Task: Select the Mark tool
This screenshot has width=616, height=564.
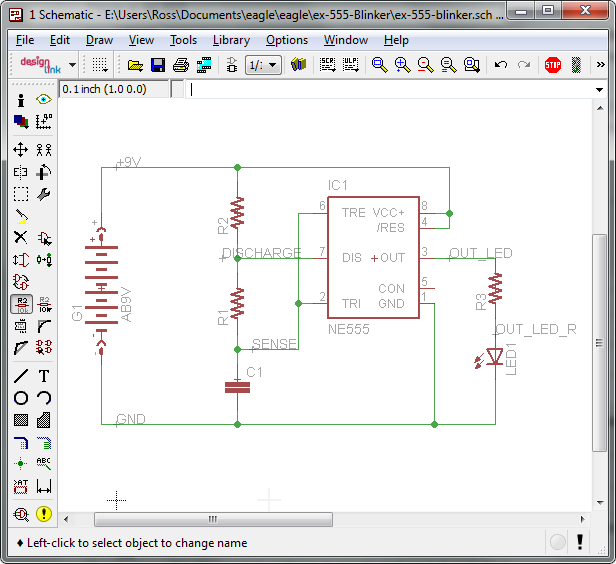Action: coord(44,122)
